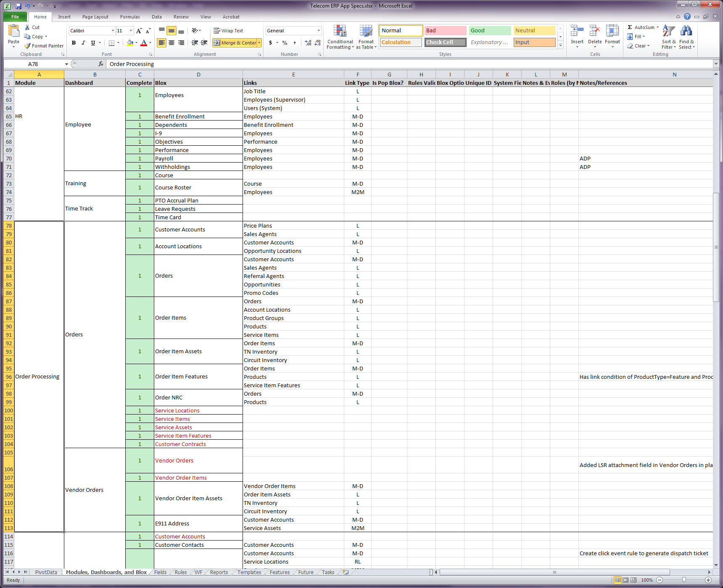Screen dimensions: 723x588
Task: Align text to top of cell
Action: (x=162, y=31)
